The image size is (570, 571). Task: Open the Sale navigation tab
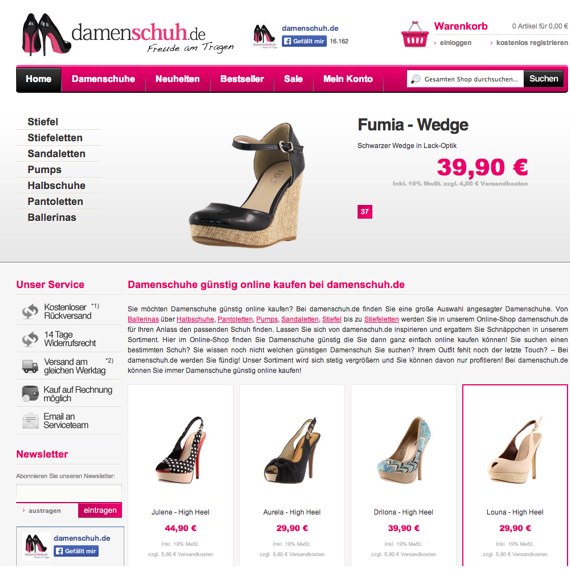[293, 79]
